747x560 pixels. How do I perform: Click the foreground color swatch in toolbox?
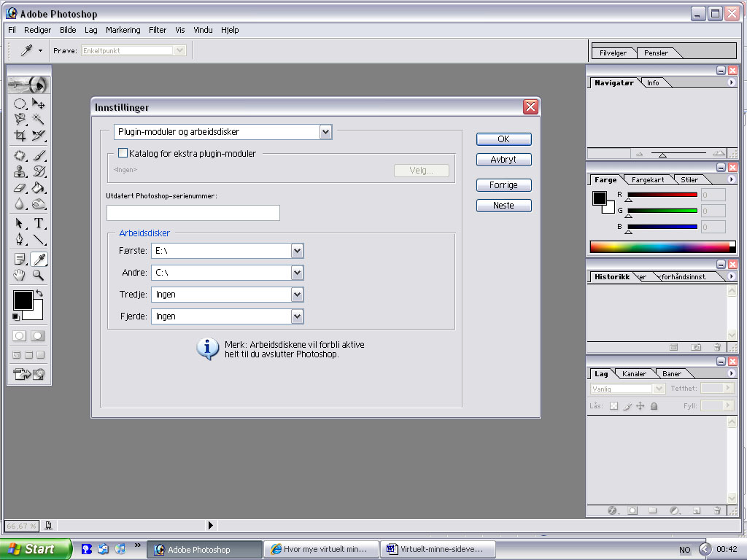pyautogui.click(x=23, y=300)
